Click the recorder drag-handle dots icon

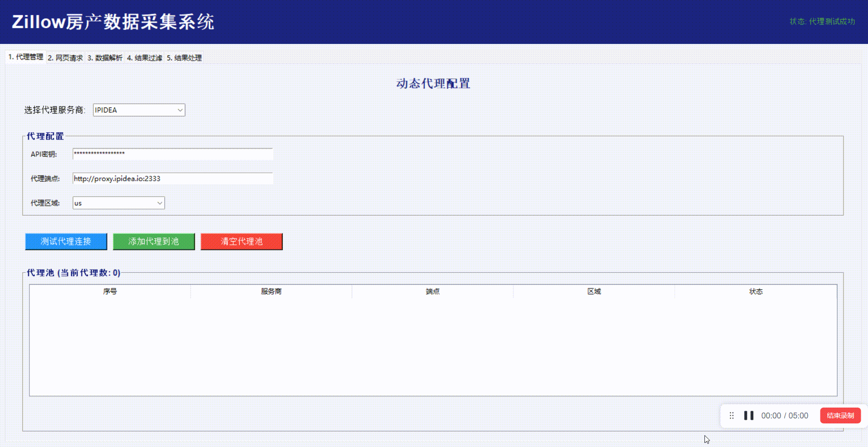click(x=732, y=416)
